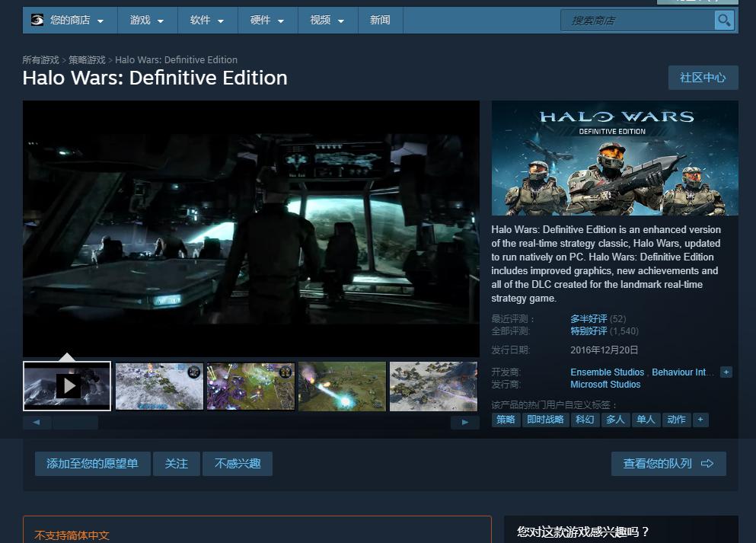
Task: Open the 多半好评 recent reviews link
Action: click(x=589, y=319)
